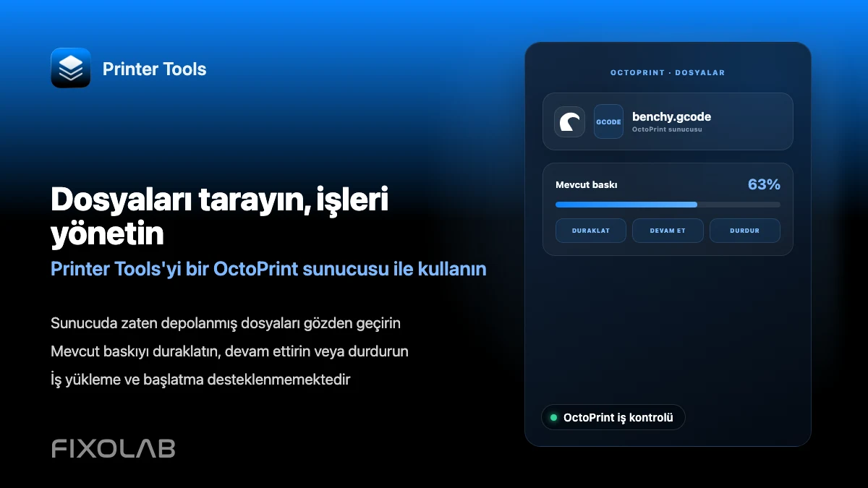Click the Mevcut baskı label
The width and height of the screenshot is (868, 488).
pos(587,184)
